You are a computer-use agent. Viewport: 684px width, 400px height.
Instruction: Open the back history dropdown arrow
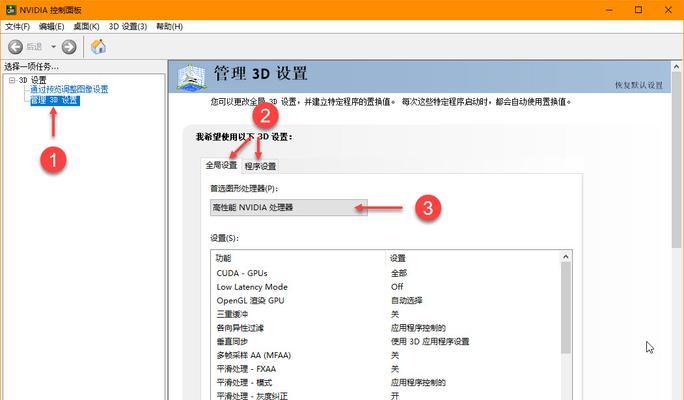tap(53, 46)
